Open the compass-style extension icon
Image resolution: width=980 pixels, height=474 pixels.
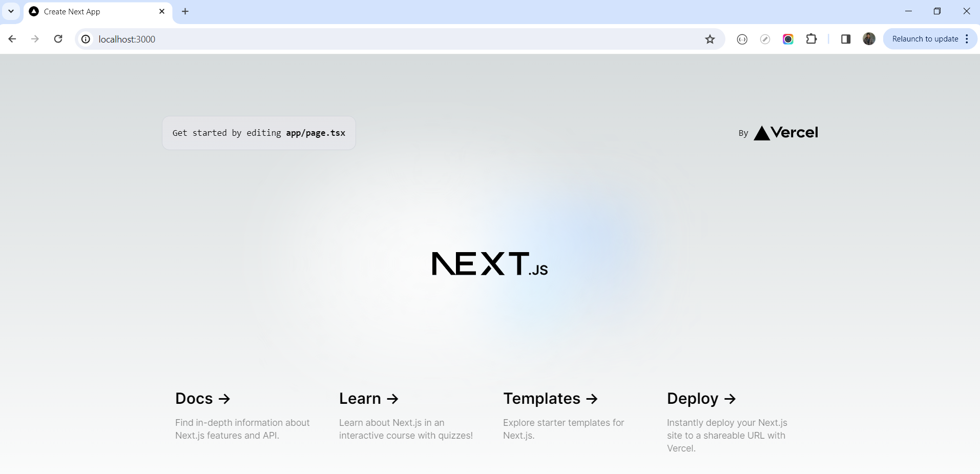[765, 39]
